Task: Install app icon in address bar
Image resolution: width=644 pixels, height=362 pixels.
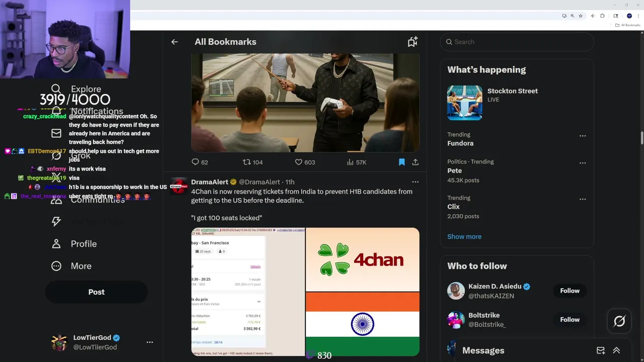Action: [x=564, y=16]
